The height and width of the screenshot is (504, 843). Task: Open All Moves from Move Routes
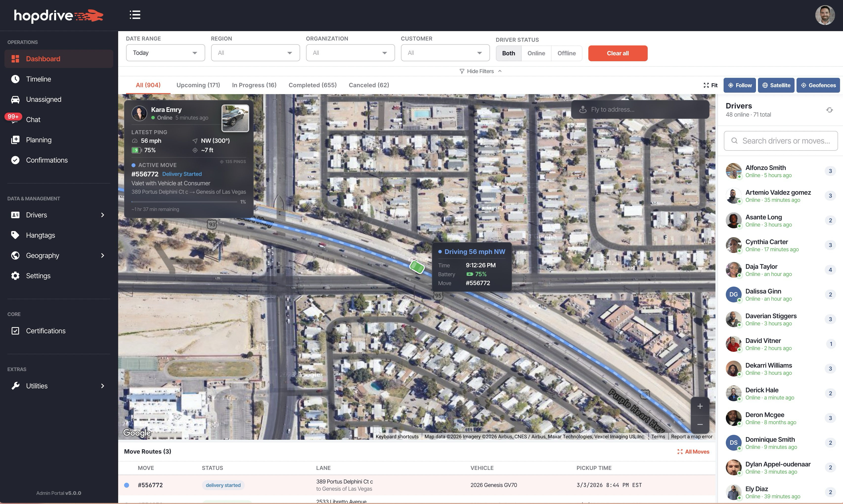[x=693, y=451]
